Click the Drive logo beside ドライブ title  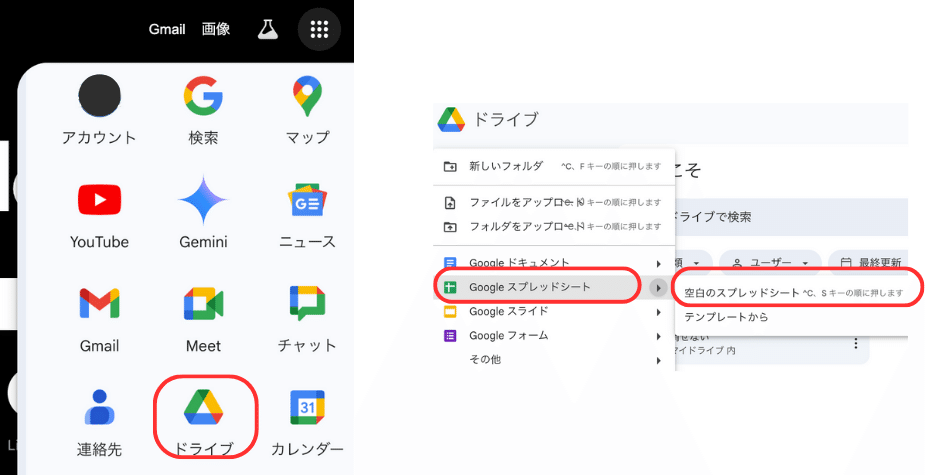tap(451, 120)
